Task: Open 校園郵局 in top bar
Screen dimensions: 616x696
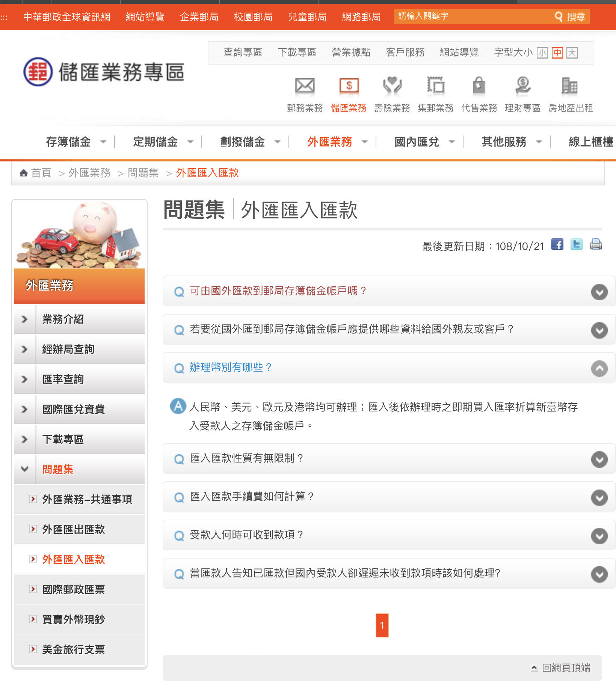Action: pos(253,17)
